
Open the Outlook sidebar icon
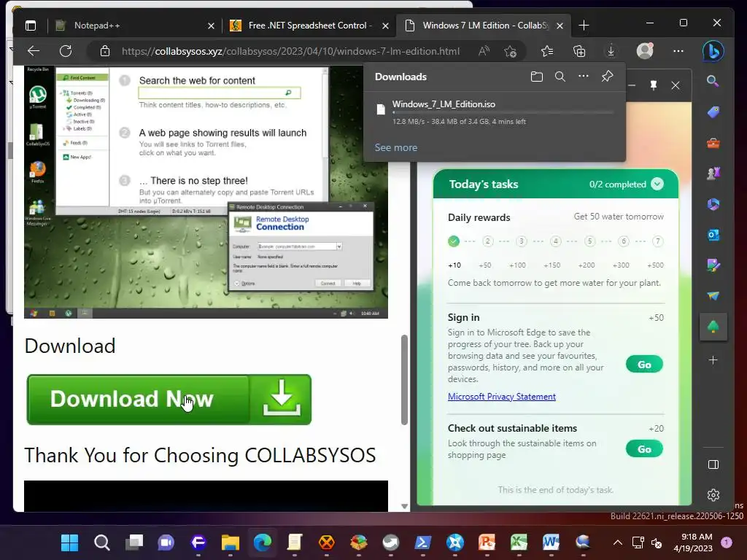tap(713, 235)
